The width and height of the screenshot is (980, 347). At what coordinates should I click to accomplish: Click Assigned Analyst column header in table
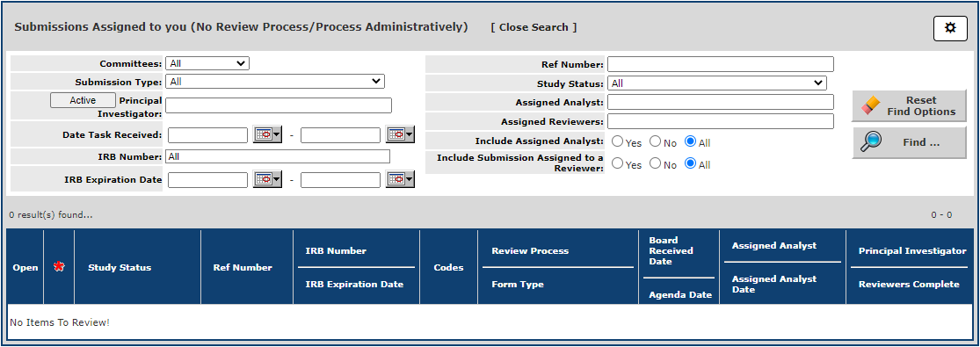tap(774, 246)
